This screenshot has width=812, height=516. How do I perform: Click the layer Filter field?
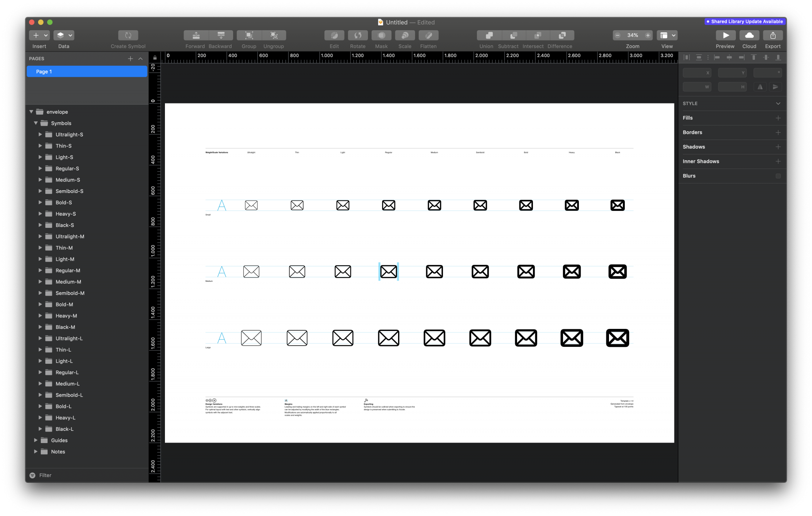point(87,475)
